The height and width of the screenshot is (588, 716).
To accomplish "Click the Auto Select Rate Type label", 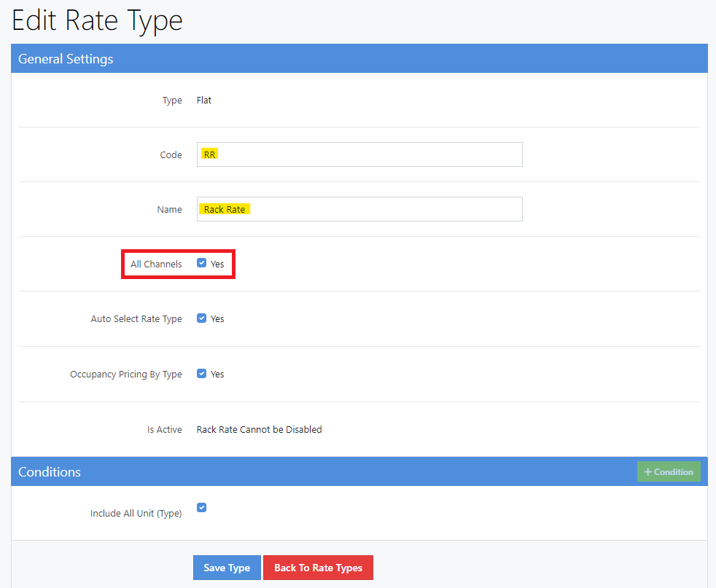I will pyautogui.click(x=136, y=319).
